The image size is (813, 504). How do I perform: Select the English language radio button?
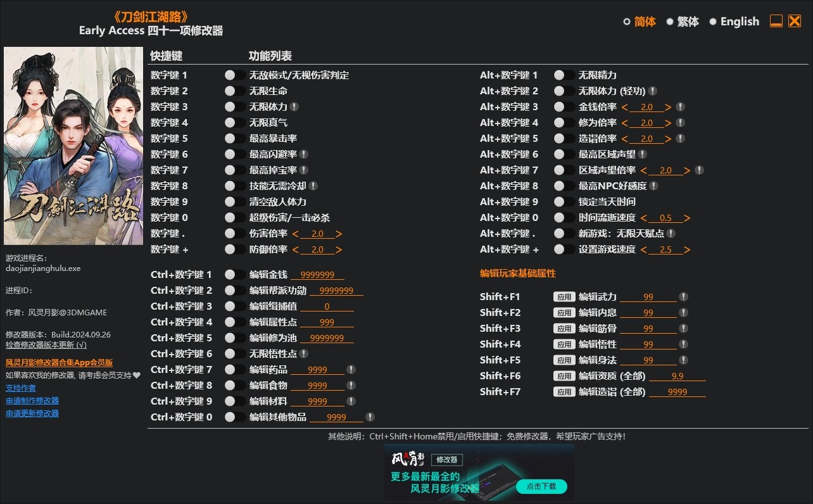point(713,22)
